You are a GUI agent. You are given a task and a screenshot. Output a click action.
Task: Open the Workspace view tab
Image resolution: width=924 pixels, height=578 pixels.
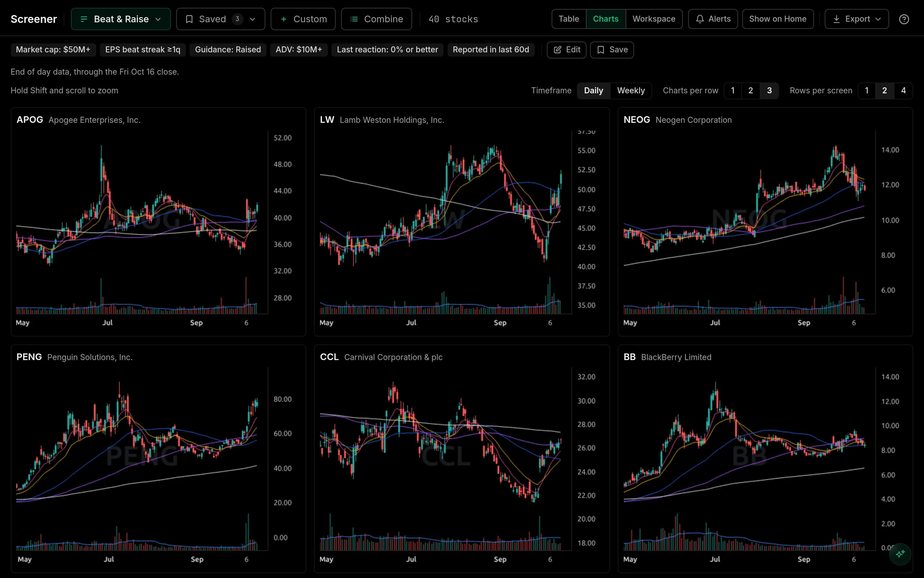point(654,19)
